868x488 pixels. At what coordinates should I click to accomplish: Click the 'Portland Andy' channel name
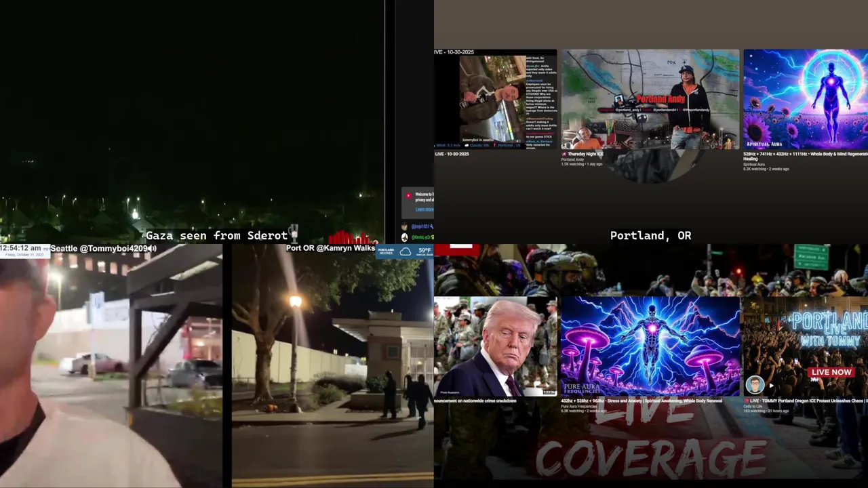click(x=572, y=159)
